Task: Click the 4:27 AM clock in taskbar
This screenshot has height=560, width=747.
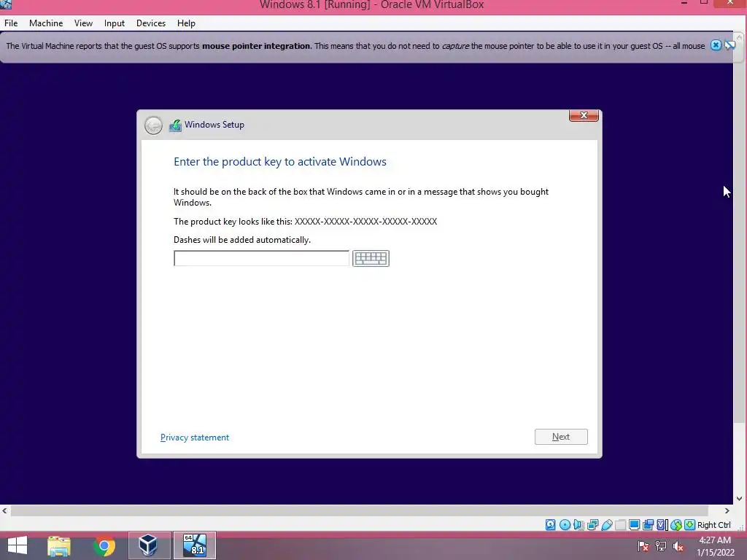Action: point(715,540)
